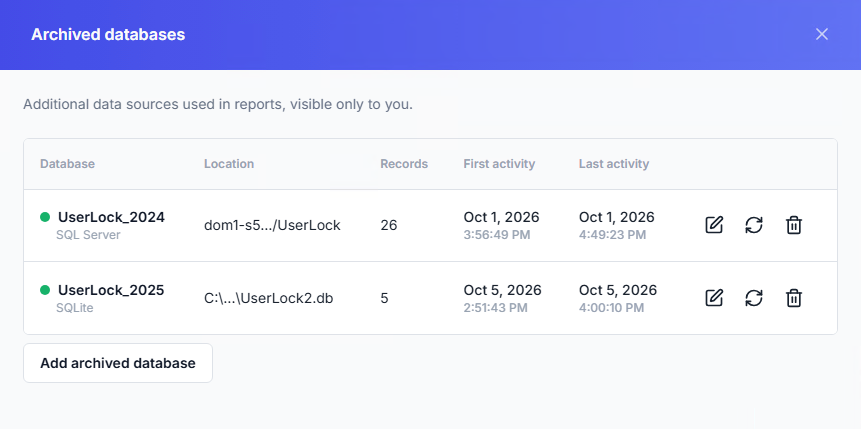Refresh the UserLock_2025 database
Image resolution: width=861 pixels, height=429 pixels.
(754, 298)
